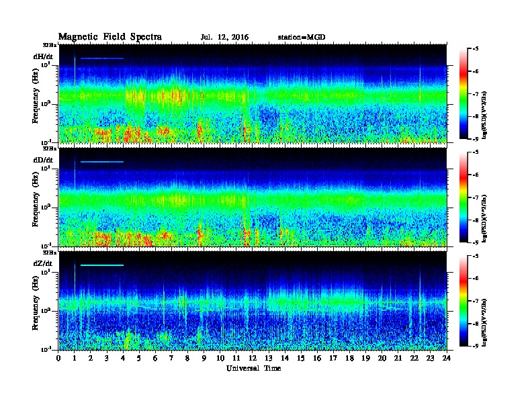The image size is (532, 411).
Task: Click the "14" hour tick label
Action: coord(285,359)
